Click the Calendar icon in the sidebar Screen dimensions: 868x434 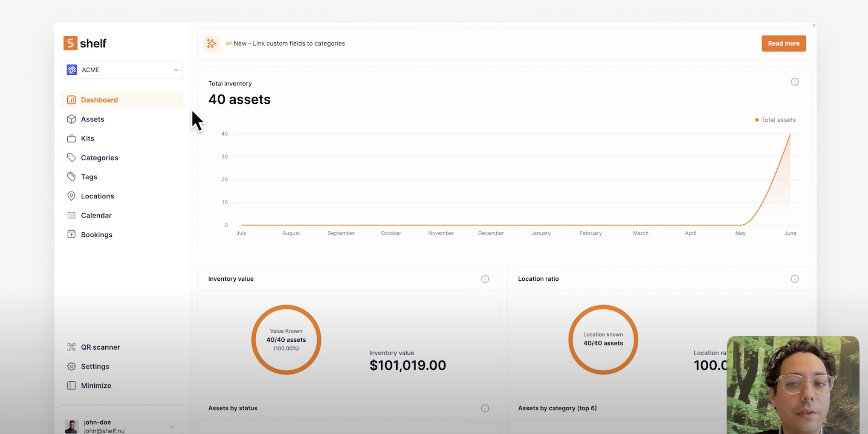[71, 215]
